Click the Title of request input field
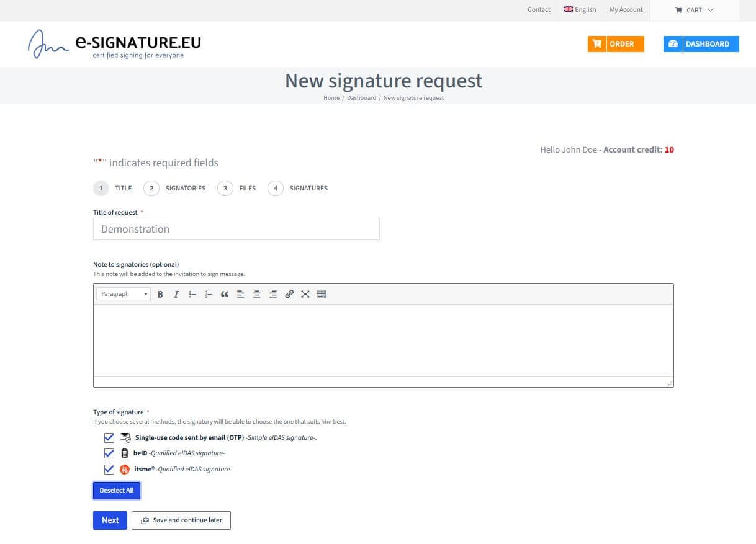This screenshot has height=544, width=756. (x=236, y=229)
